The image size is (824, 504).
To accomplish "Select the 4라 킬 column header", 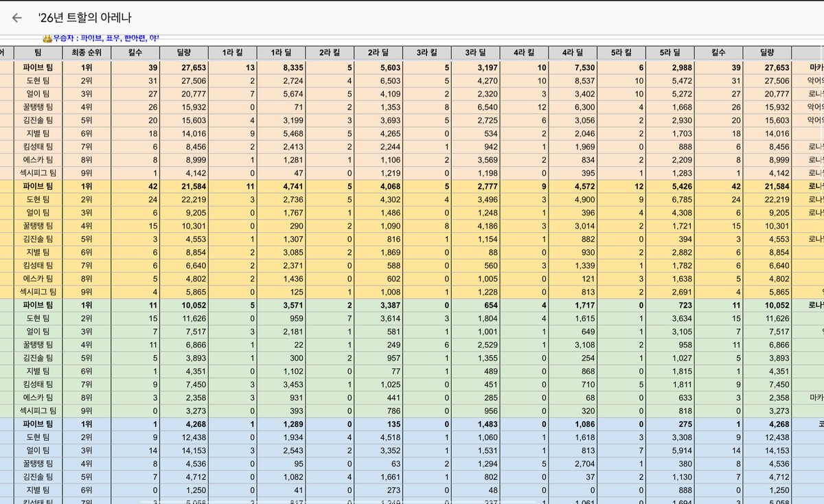I will (525, 52).
